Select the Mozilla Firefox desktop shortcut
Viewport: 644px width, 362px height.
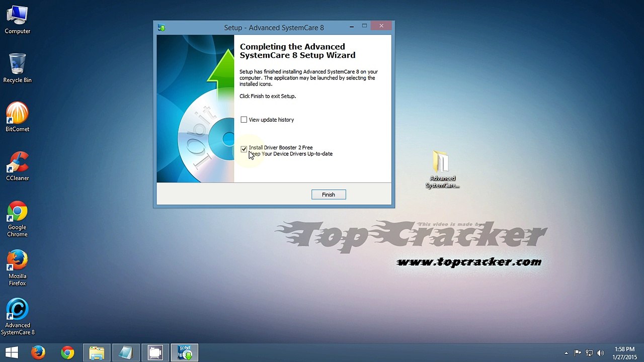[18, 268]
